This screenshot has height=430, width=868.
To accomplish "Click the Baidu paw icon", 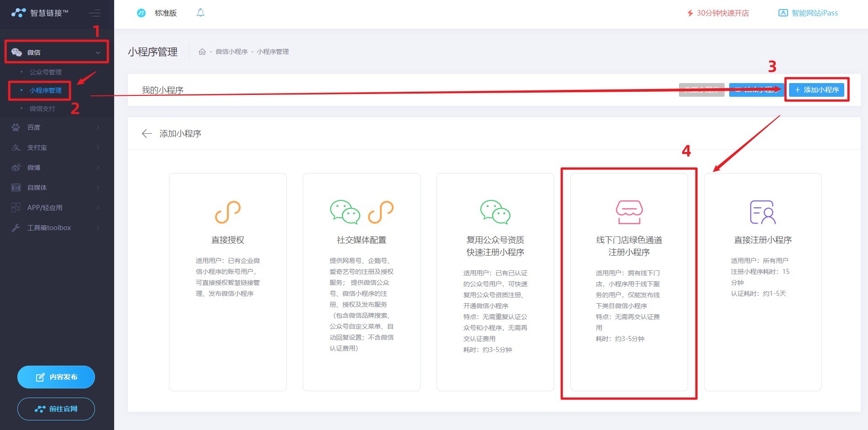I will click(16, 127).
